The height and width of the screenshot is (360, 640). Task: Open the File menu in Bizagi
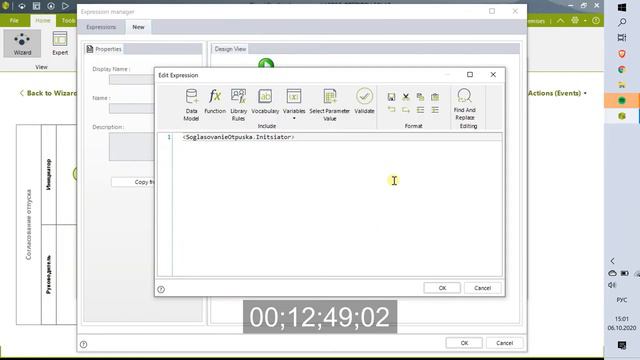point(14,20)
